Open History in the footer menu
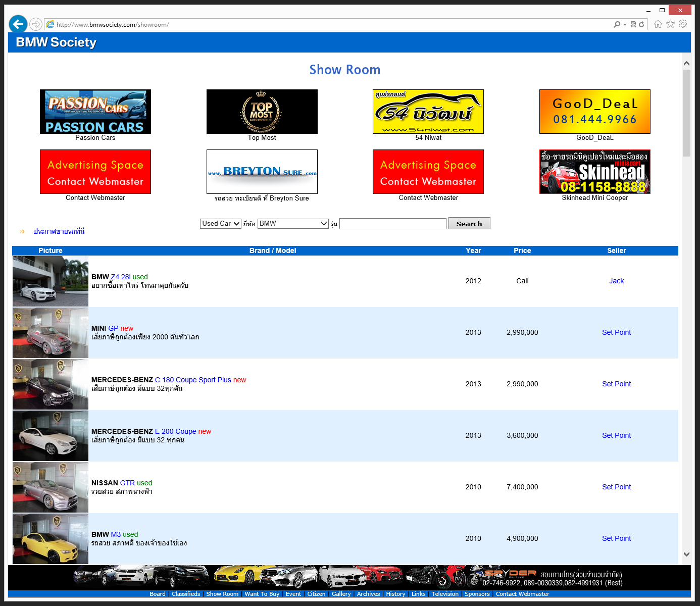This screenshot has height=606, width=700. (x=395, y=594)
